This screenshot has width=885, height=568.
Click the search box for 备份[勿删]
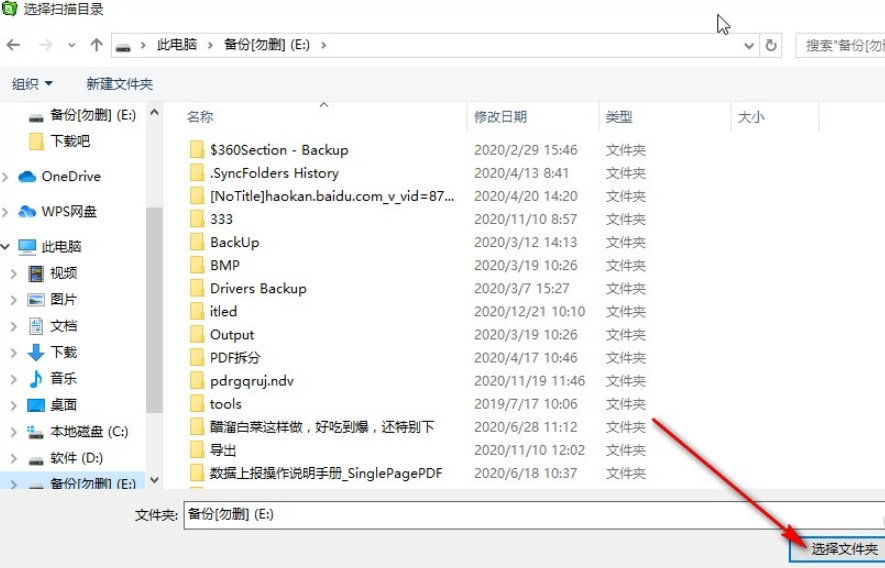841,45
